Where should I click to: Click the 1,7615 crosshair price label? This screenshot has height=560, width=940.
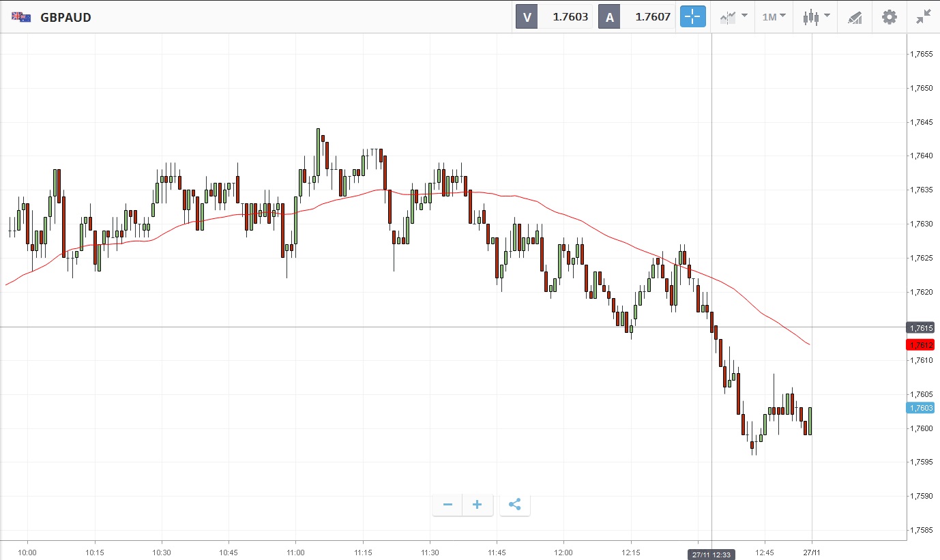[x=920, y=327]
